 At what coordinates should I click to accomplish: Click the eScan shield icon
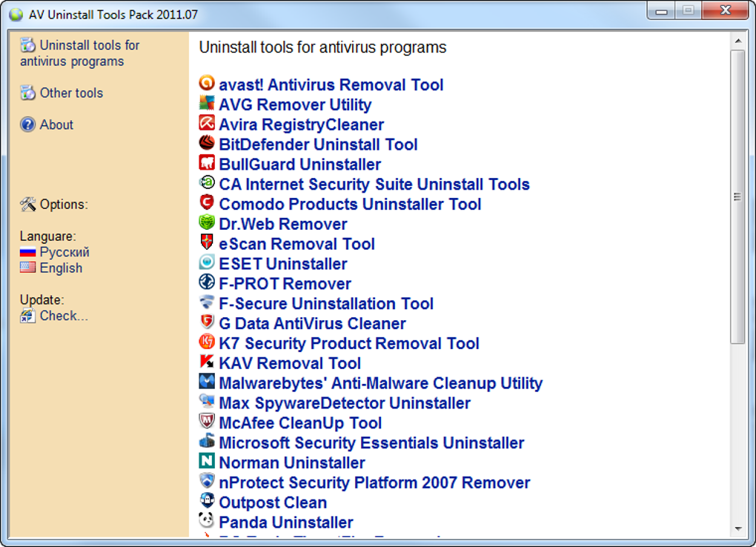[x=207, y=242]
